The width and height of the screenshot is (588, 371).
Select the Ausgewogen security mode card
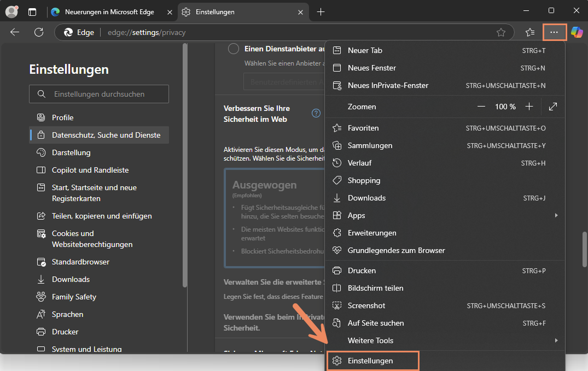(275, 217)
